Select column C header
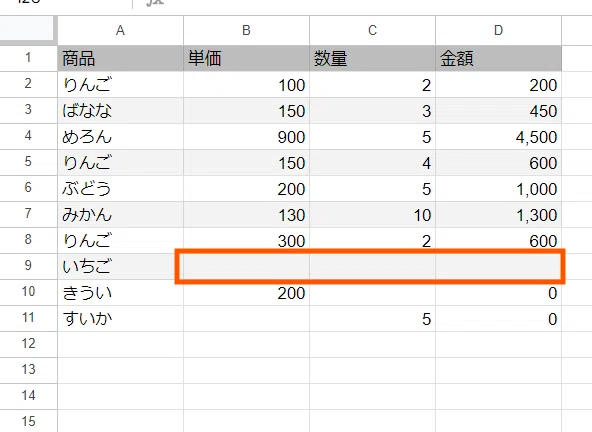592x432 pixels. (373, 30)
